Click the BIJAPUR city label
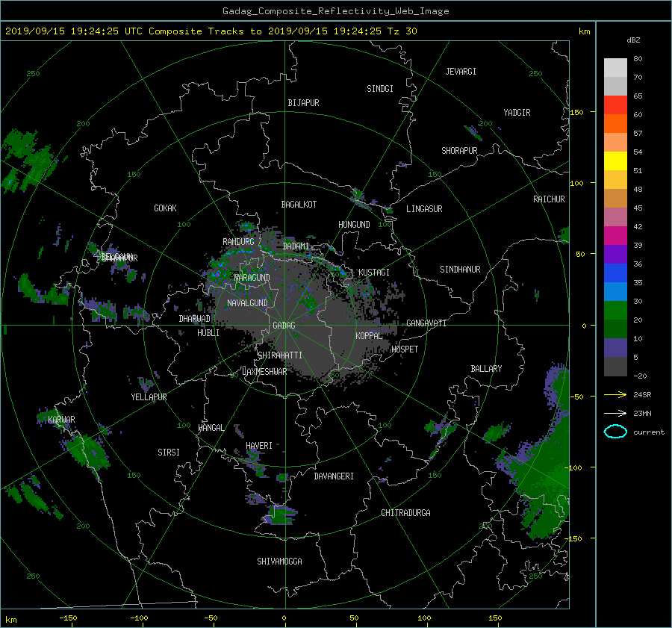Screen dimensions: 672x628 (x=303, y=103)
